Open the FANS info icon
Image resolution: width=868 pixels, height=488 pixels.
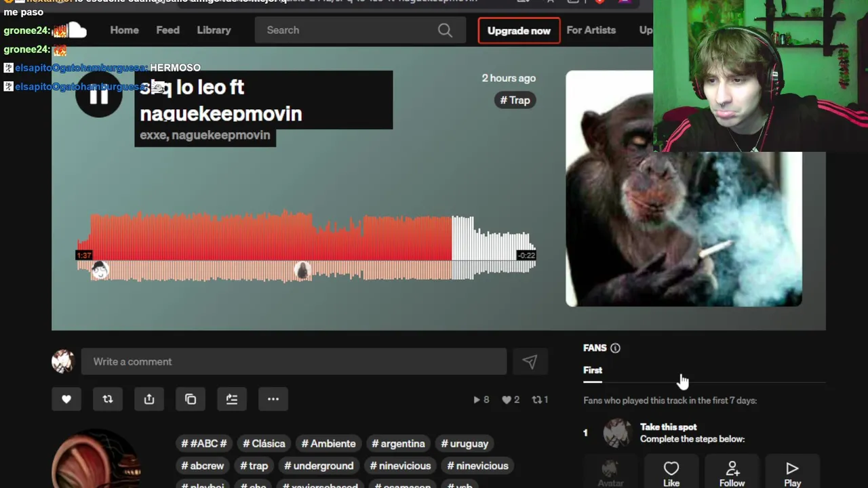pos(615,348)
